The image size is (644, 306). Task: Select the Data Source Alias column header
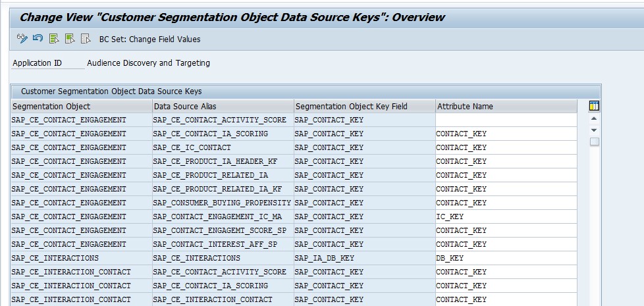tap(223, 106)
